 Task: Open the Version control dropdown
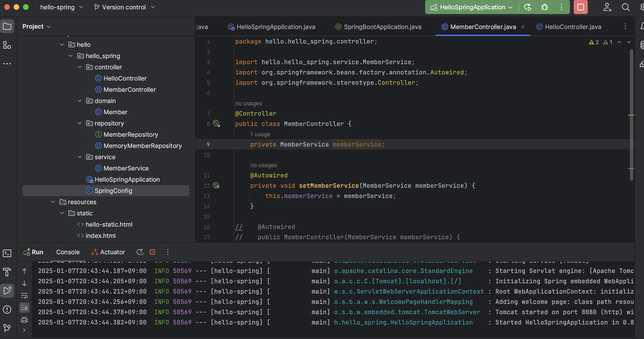point(124,7)
